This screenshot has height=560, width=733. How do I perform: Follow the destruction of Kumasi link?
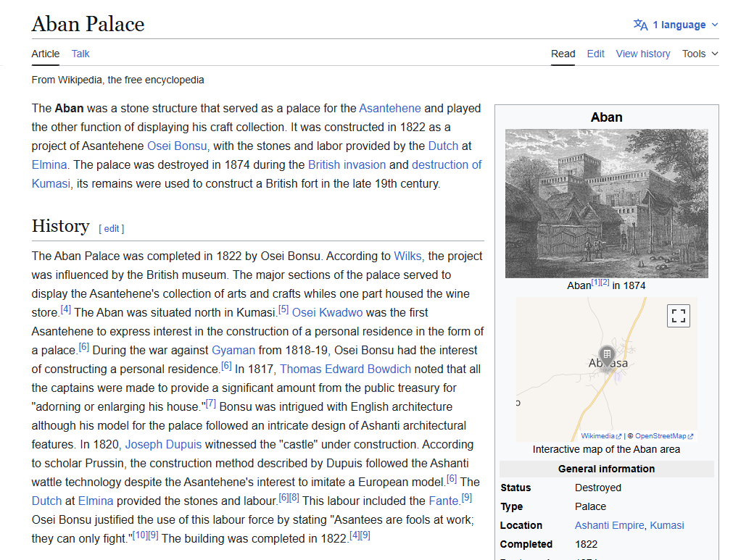tap(447, 165)
